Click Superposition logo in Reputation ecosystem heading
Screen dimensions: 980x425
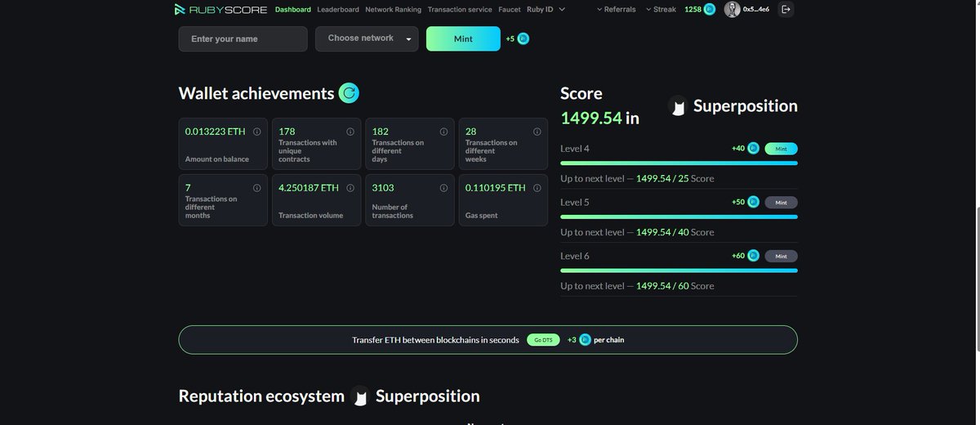360,396
